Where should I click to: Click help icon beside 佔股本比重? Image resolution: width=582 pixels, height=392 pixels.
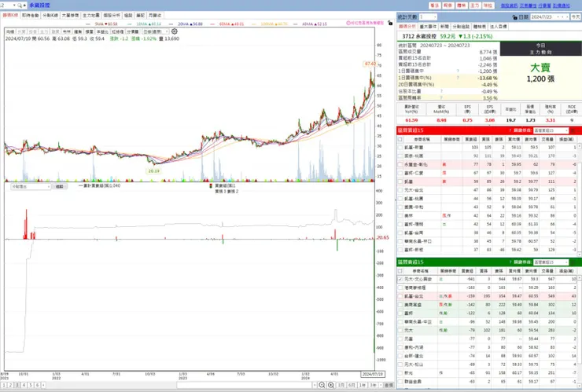pos(441,91)
